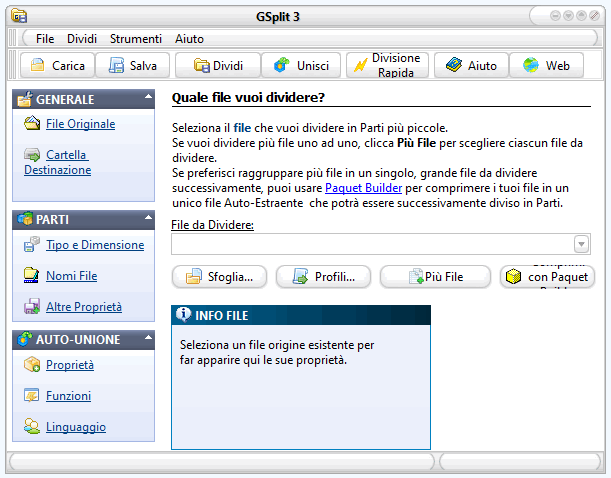The height and width of the screenshot is (478, 611).
Task: Click the Profili... button
Action: (x=323, y=277)
